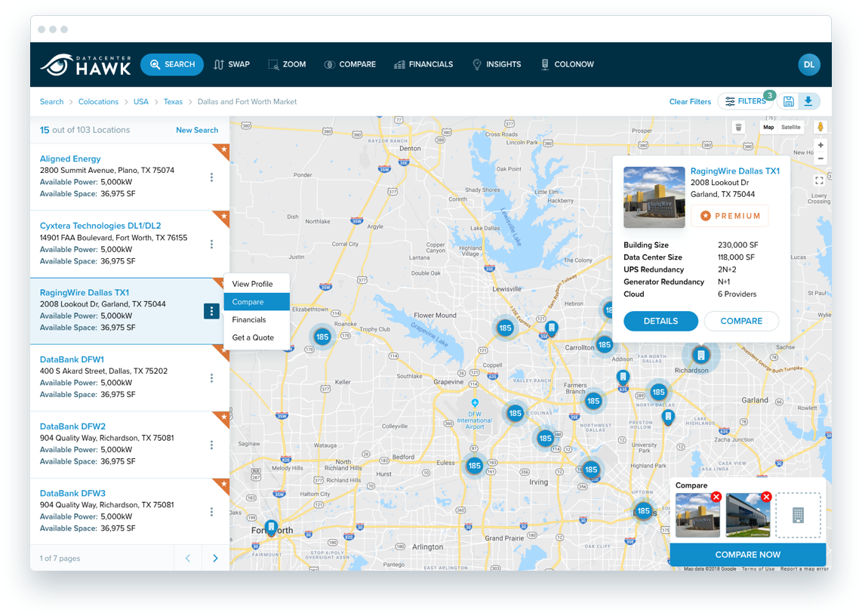Screen dimensions: 862x616
Task: Click the Street View pegman icon
Action: (x=820, y=127)
